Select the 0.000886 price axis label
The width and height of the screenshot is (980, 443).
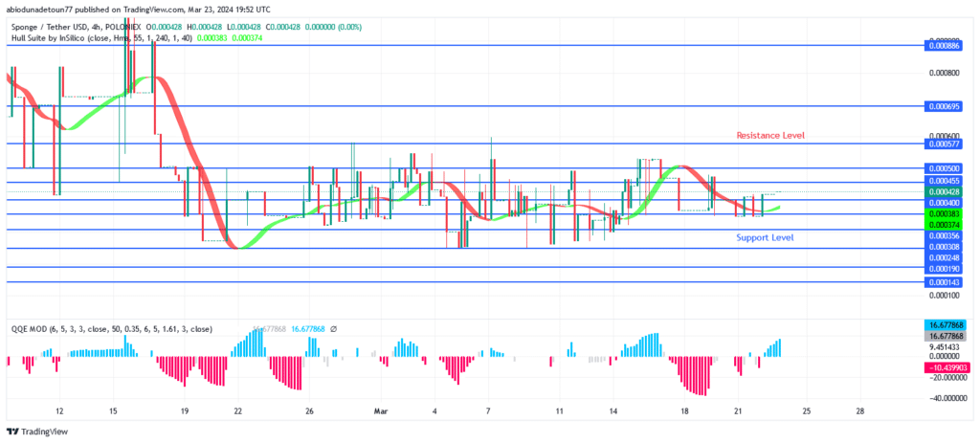(945, 46)
